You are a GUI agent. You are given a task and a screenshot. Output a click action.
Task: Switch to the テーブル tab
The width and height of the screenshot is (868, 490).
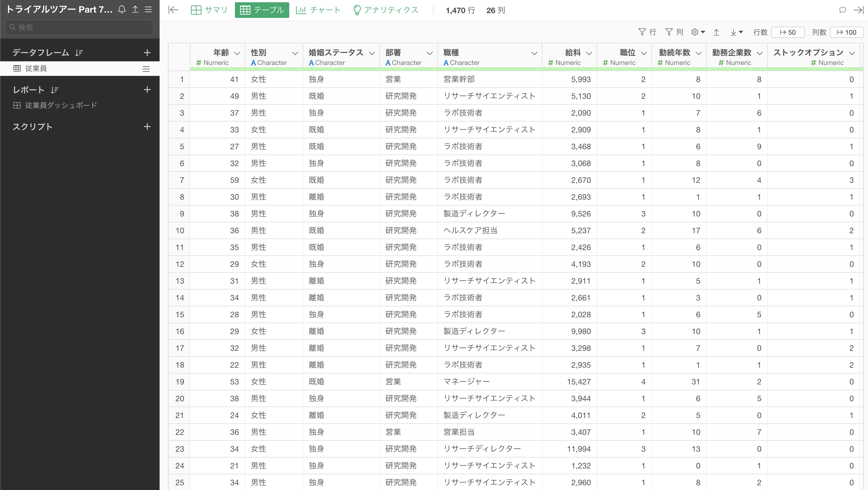(x=262, y=10)
